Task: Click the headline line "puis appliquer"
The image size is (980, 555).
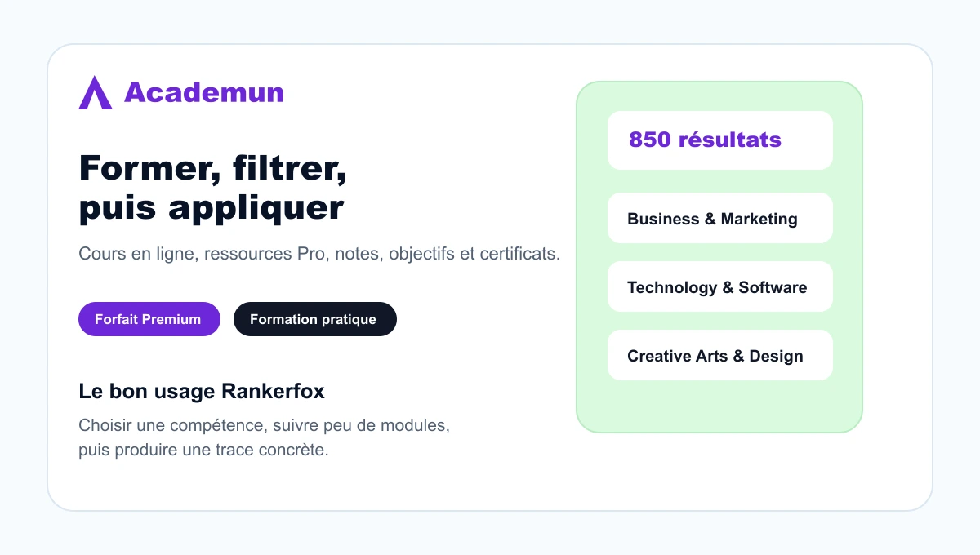Action: [212, 208]
